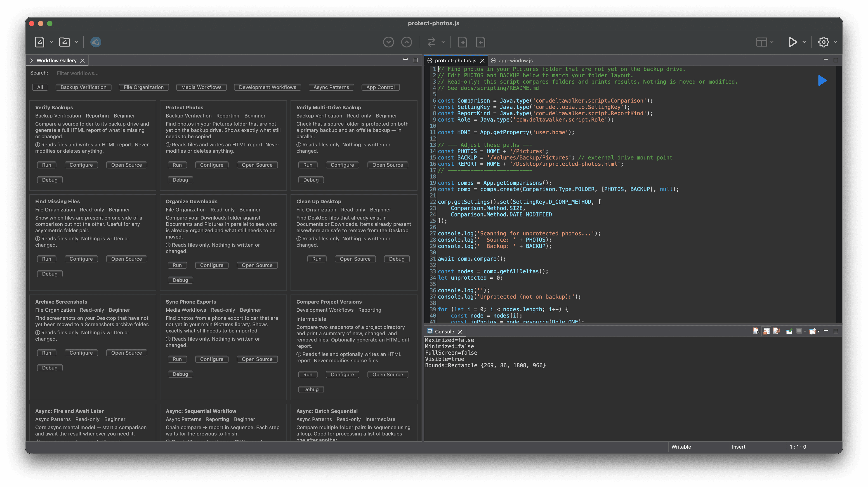Open the settings gear toolbar icon
Viewport: 868px width, 487px height.
click(x=823, y=42)
